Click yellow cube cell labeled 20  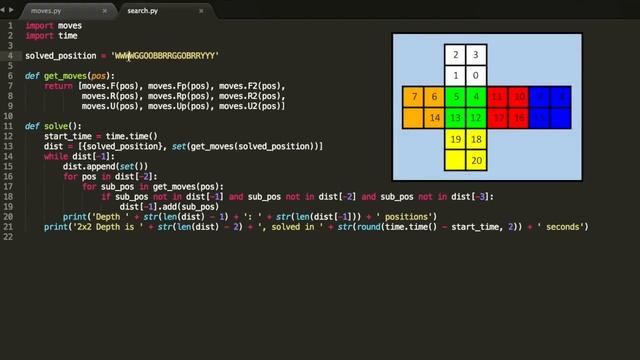click(476, 160)
